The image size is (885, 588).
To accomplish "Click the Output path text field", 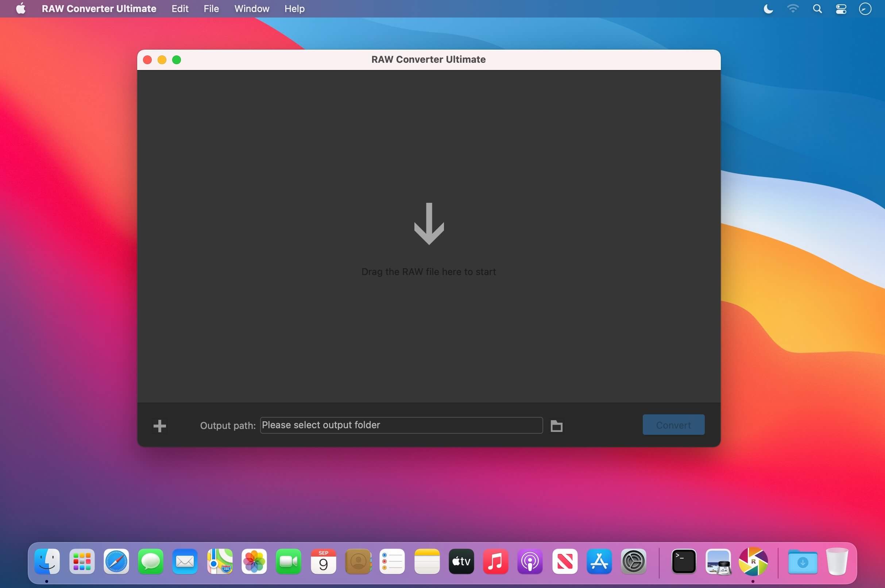I will click(x=401, y=425).
